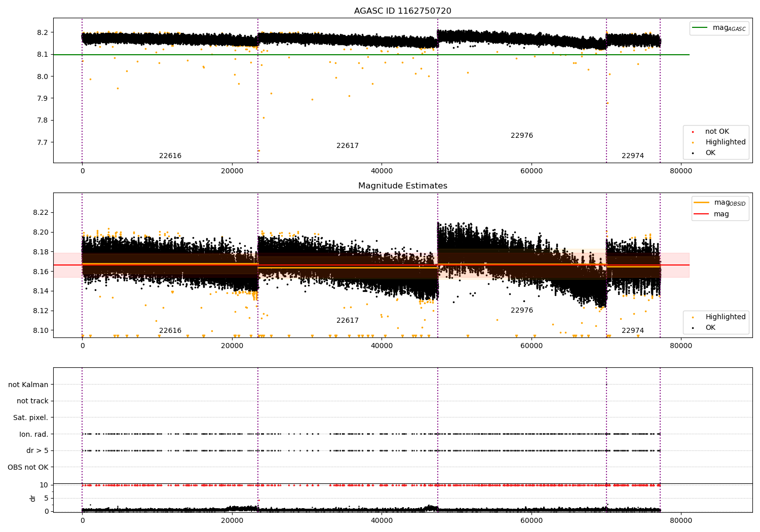Click obsid 22617 label in top plot
Screen dimensions: 760x532
(x=348, y=146)
